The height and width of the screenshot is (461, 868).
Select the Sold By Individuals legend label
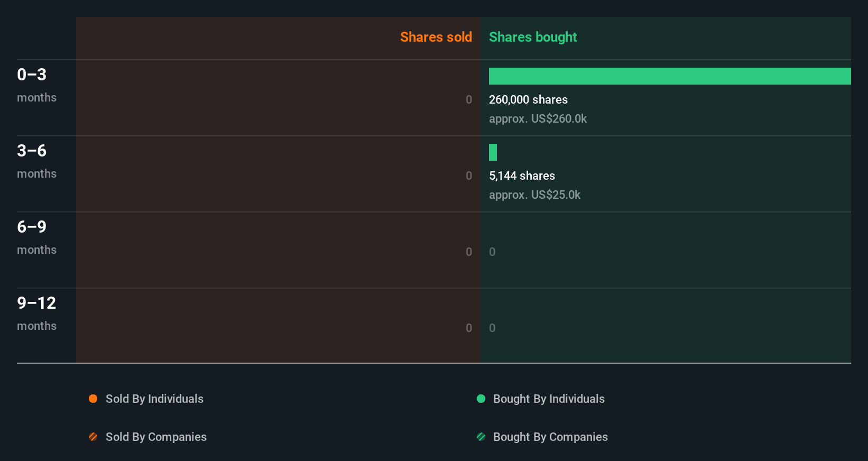coord(154,399)
